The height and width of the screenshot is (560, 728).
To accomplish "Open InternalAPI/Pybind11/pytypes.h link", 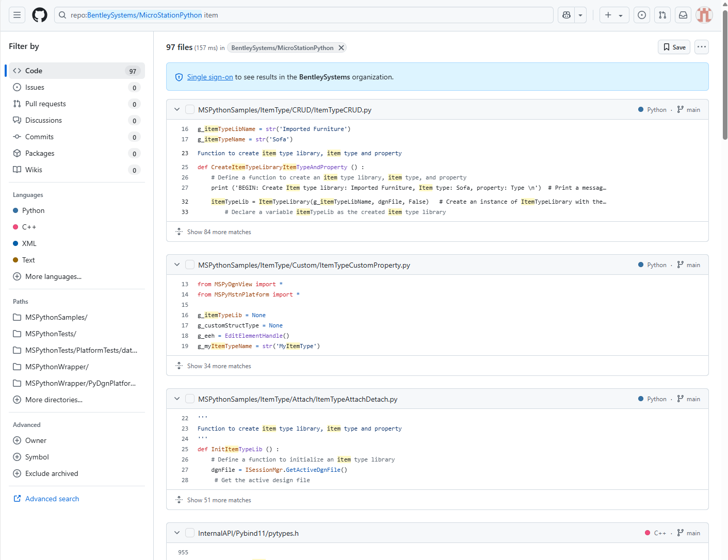I will (248, 533).
